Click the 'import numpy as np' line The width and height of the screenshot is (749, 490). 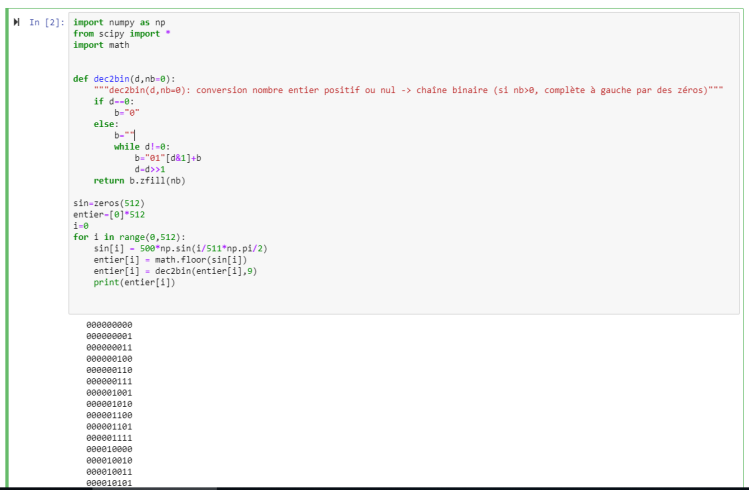tap(119, 22)
